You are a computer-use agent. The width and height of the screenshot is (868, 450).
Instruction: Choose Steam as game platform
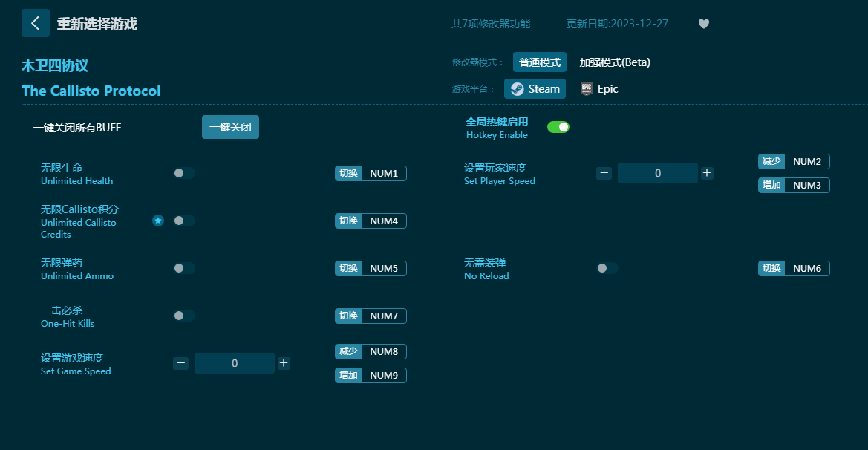(x=535, y=89)
